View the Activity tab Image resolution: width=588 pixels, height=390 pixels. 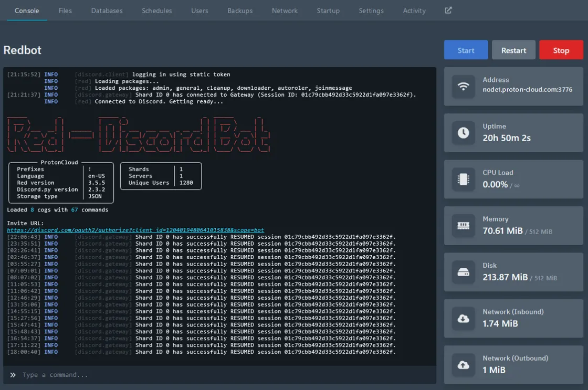click(414, 11)
